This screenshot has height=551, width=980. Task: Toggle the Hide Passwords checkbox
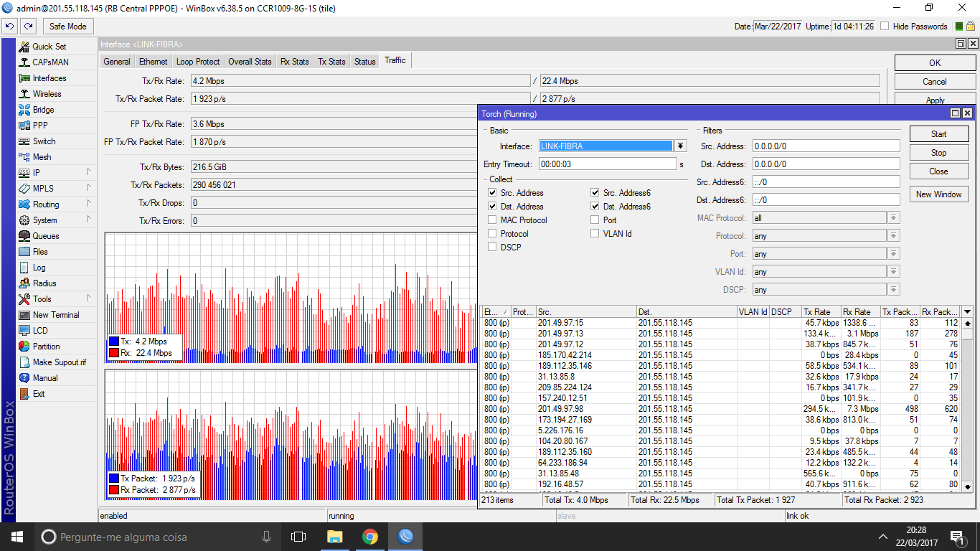885,27
